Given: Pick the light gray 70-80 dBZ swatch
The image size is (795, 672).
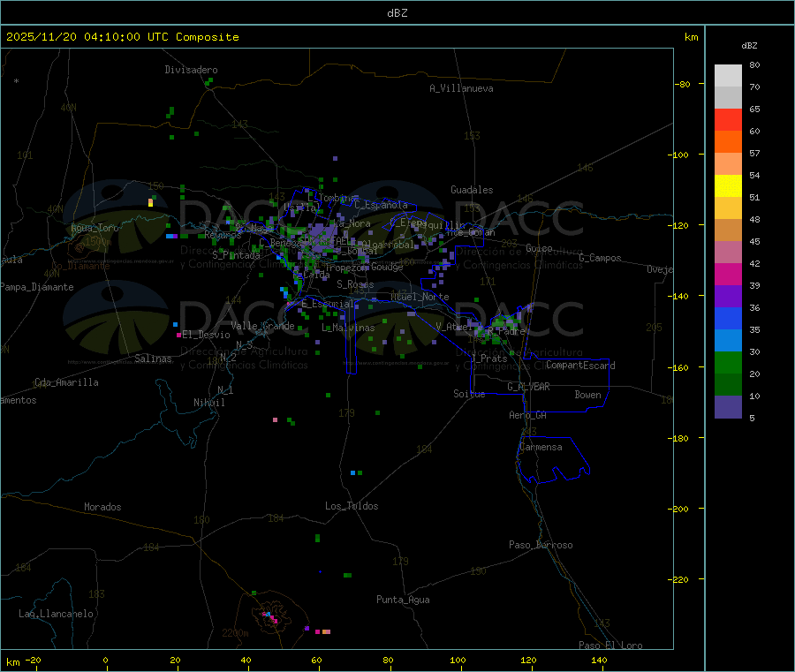Looking at the screenshot, I should pyautogui.click(x=728, y=76).
